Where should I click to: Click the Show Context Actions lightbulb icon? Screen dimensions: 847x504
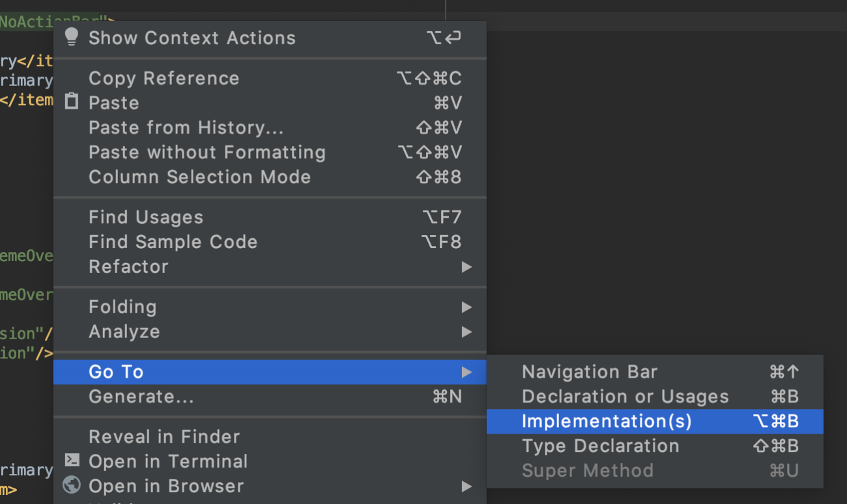(x=72, y=37)
